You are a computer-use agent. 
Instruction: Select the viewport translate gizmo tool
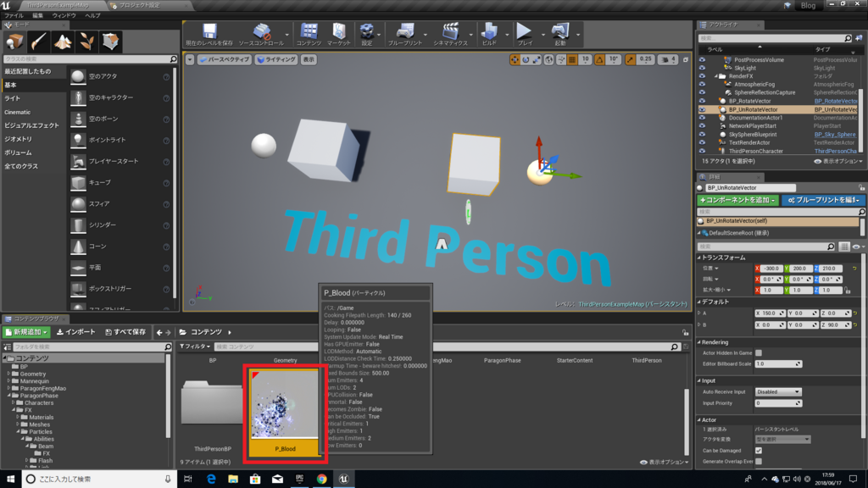click(515, 59)
